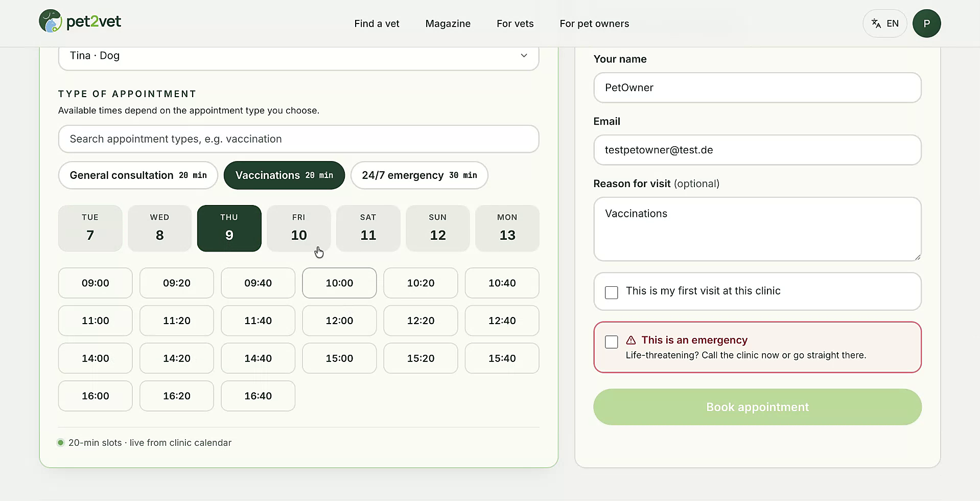Pick the 15:20 time slot

point(421,358)
